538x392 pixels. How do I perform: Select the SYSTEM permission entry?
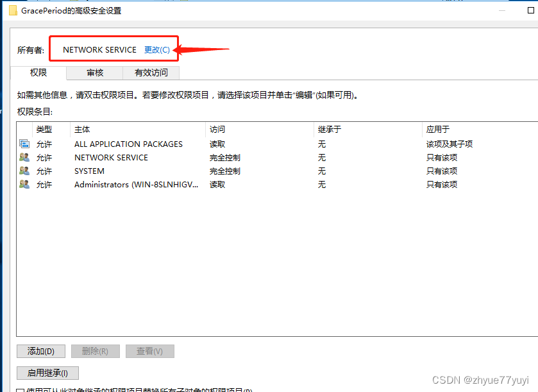pyautogui.click(x=277, y=171)
